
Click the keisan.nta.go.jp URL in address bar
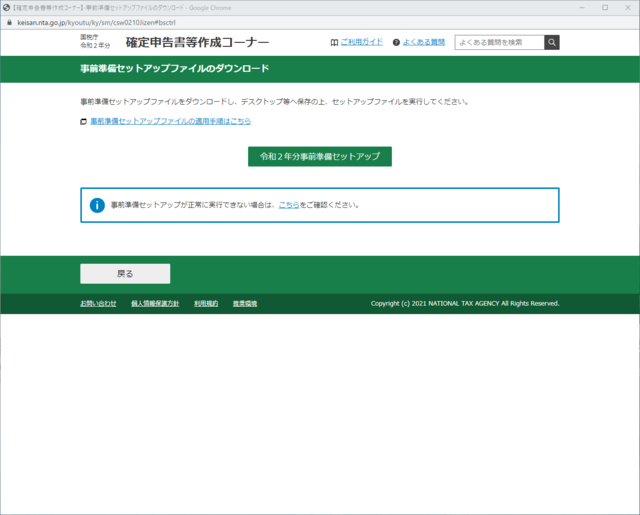point(96,22)
